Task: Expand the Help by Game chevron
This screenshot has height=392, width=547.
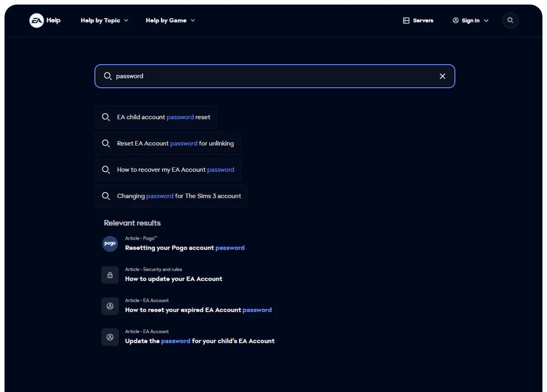Action: point(193,20)
